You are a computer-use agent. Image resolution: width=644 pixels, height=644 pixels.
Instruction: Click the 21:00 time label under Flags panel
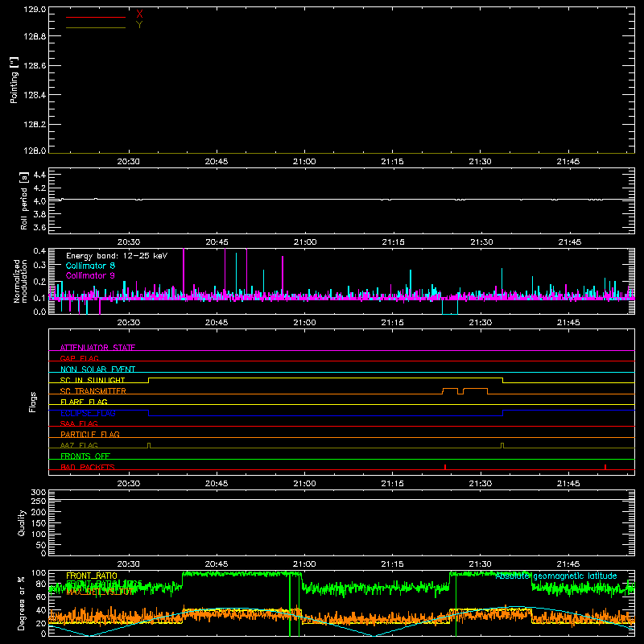pyautogui.click(x=304, y=484)
